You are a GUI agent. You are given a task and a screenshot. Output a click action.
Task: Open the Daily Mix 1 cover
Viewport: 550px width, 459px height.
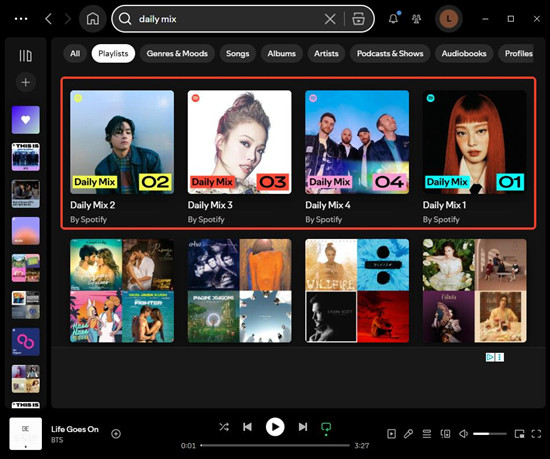(x=475, y=142)
